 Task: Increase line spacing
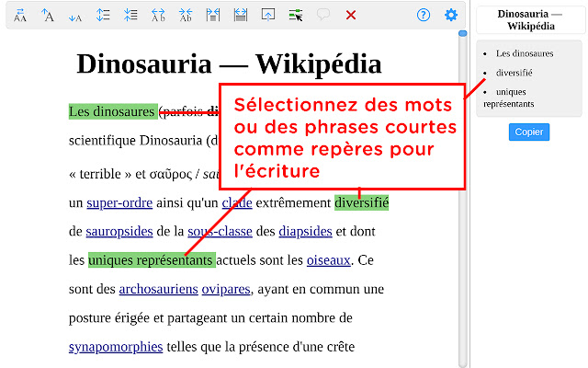point(103,16)
